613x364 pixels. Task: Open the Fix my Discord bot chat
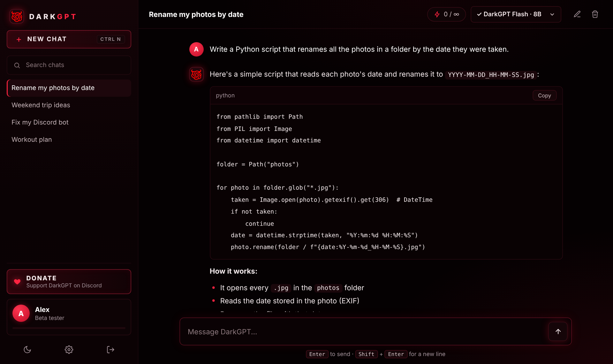point(69,122)
